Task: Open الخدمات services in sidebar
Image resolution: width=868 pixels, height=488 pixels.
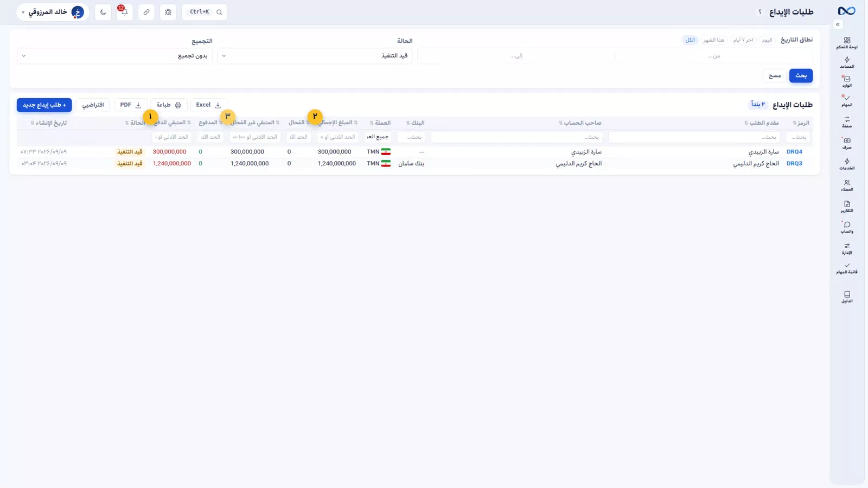Action: 847,164
